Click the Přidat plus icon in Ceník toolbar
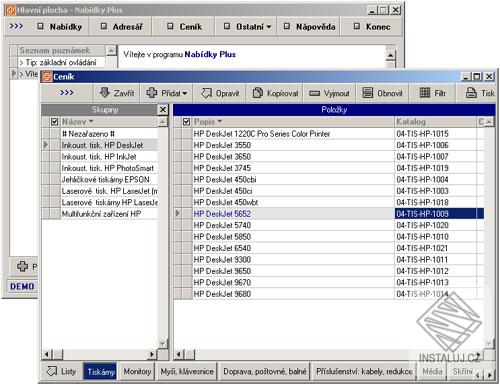This screenshot has width=500, height=385. coord(152,93)
